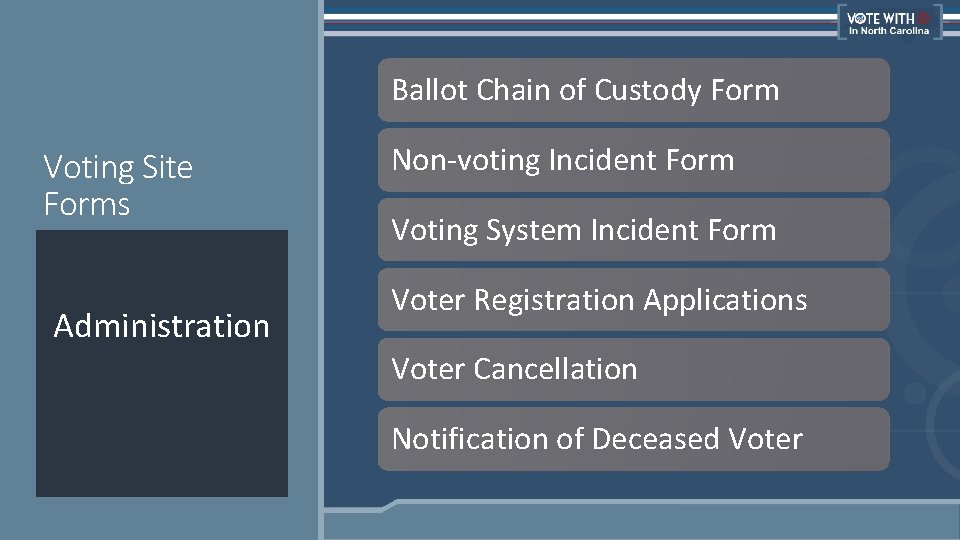Open the Voting System Incident Form

[633, 230]
